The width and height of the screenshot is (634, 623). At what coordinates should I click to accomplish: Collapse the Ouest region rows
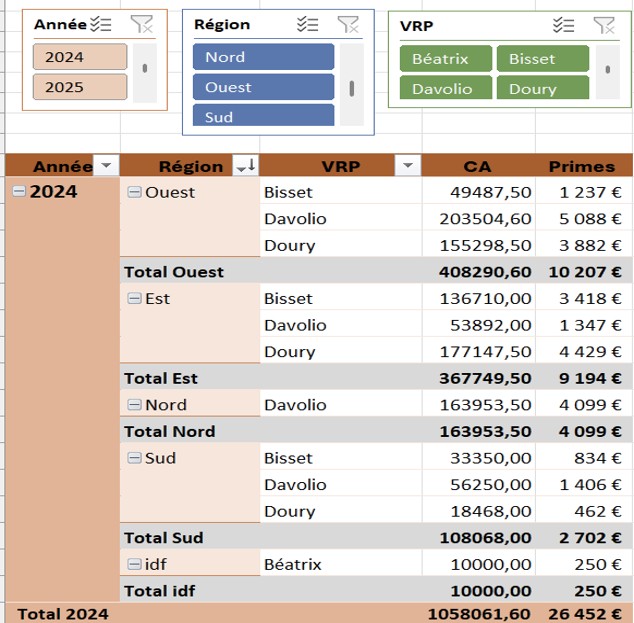click(134, 192)
